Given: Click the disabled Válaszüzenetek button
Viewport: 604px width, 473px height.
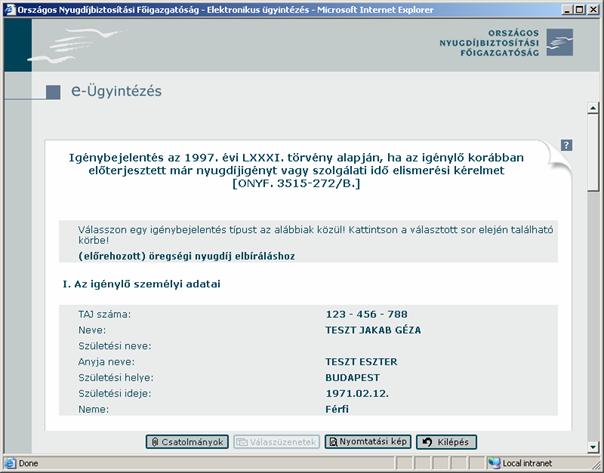Looking at the screenshot, I should coord(277,442).
